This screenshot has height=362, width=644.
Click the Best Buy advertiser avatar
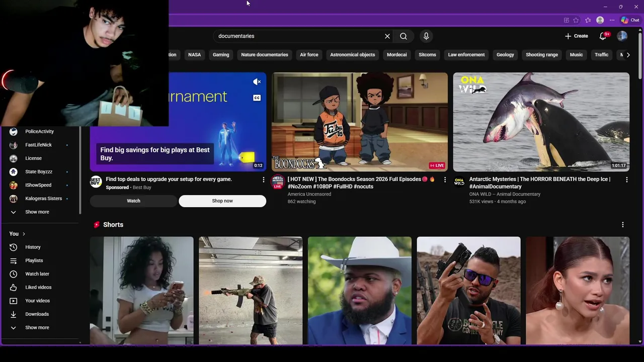96,182
